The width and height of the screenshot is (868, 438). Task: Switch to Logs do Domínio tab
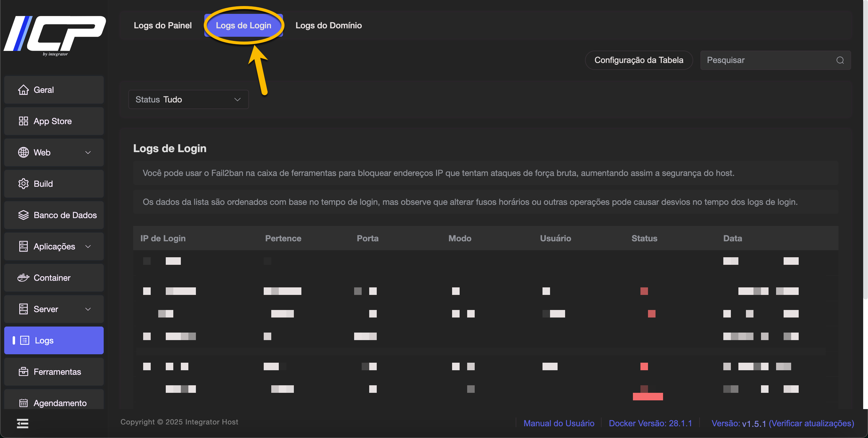[328, 26]
